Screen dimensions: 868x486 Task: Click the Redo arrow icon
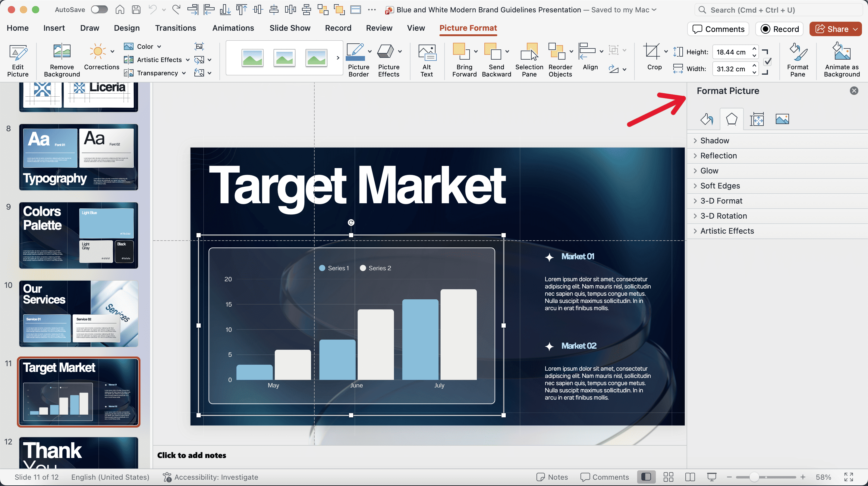pos(176,10)
